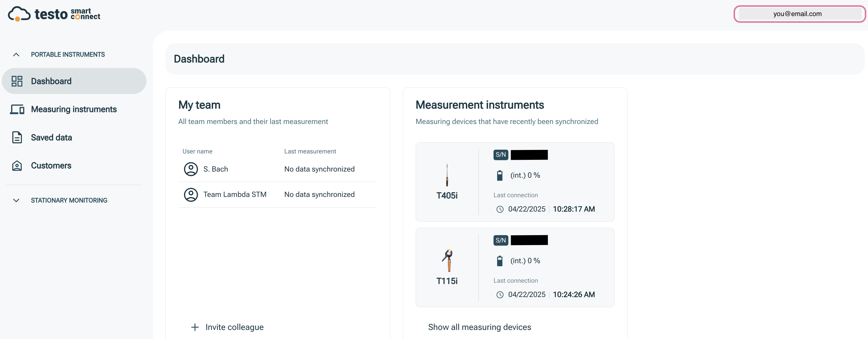The image size is (868, 339).
Task: Click Show all measuring devices
Action: pos(479,326)
